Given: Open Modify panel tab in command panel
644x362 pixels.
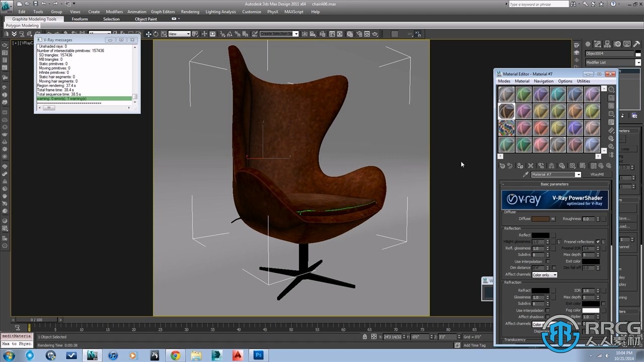Looking at the screenshot, I should coord(597,44).
